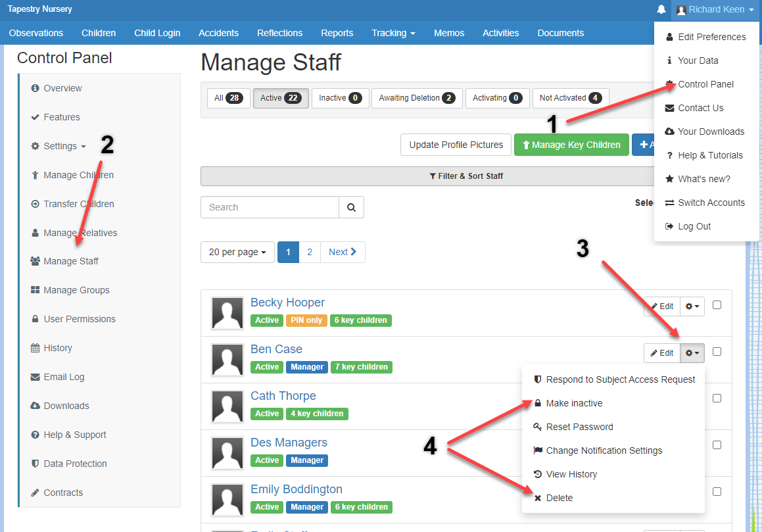Open gear dropdown for Becky Hooper
Screen dimensions: 762x532
[692, 306]
